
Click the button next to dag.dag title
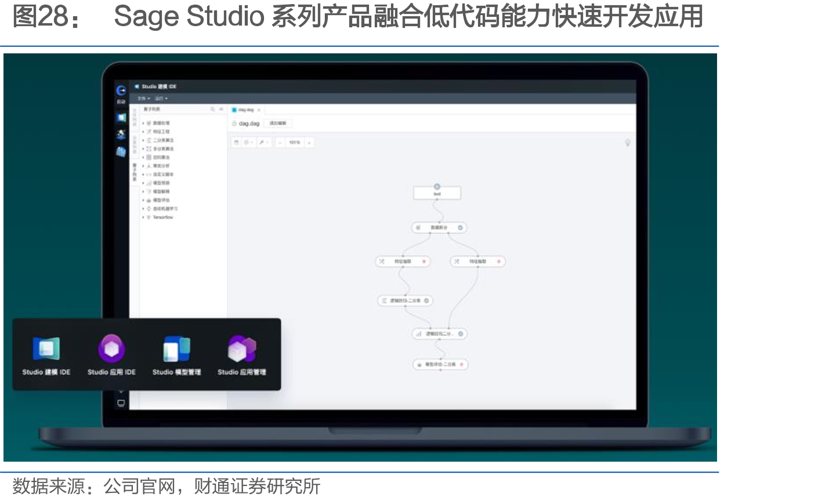pos(278,123)
